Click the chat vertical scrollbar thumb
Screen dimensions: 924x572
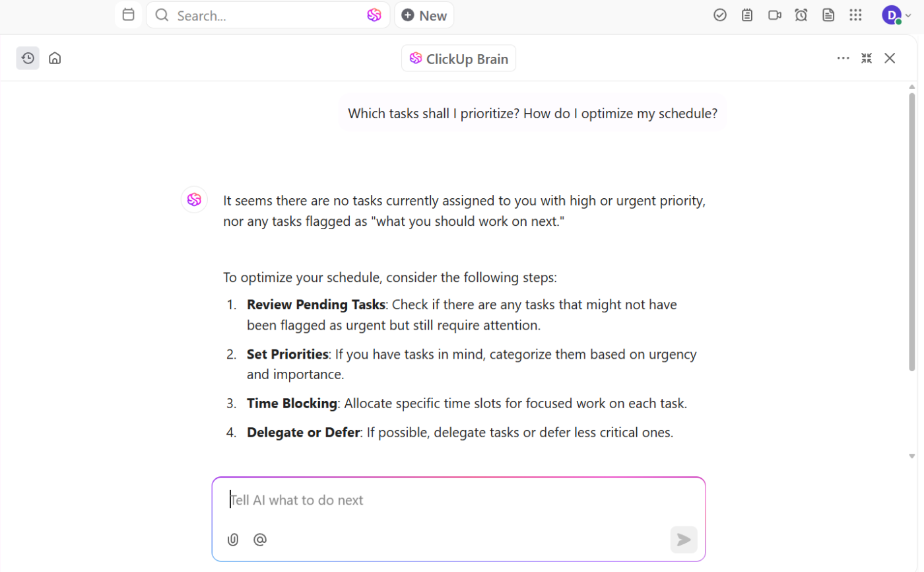click(x=912, y=231)
